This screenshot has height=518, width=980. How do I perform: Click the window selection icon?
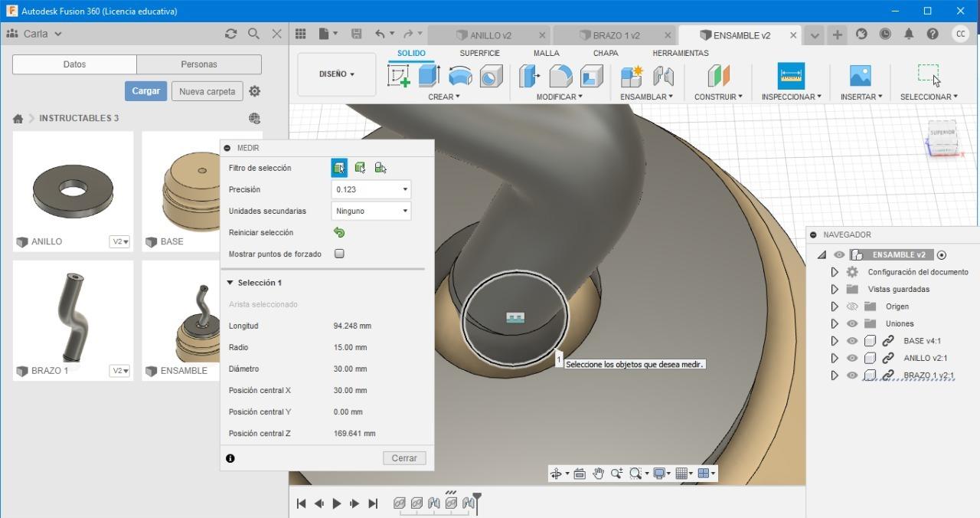coord(929,74)
